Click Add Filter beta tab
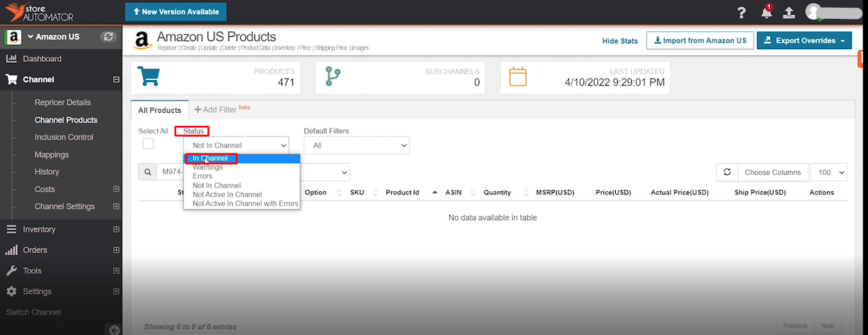868x335 pixels. [222, 109]
